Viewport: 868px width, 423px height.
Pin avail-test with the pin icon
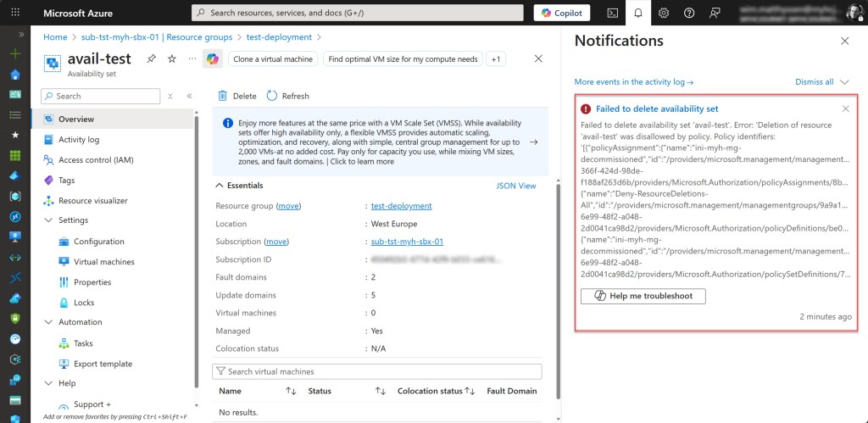[x=151, y=58]
